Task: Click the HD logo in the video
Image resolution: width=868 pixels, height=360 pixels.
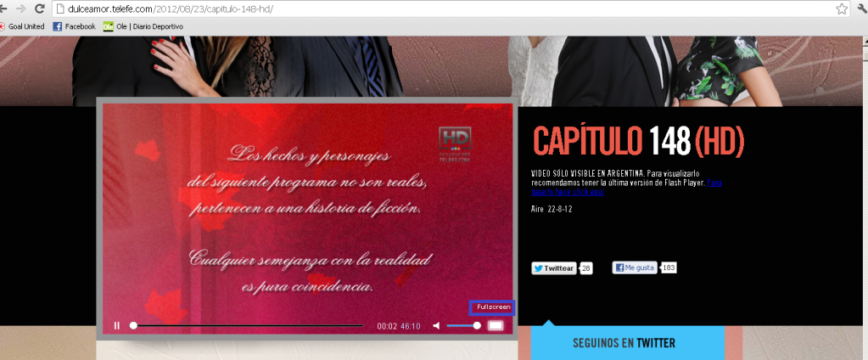Action: tap(455, 143)
